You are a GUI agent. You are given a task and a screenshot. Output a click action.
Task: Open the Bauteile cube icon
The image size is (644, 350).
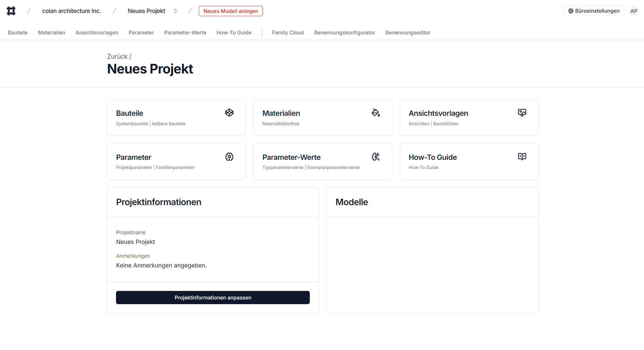tap(229, 113)
